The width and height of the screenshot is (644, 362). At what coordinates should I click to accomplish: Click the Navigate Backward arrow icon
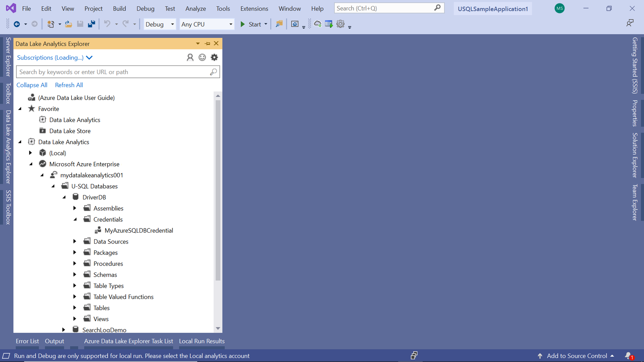coord(17,24)
